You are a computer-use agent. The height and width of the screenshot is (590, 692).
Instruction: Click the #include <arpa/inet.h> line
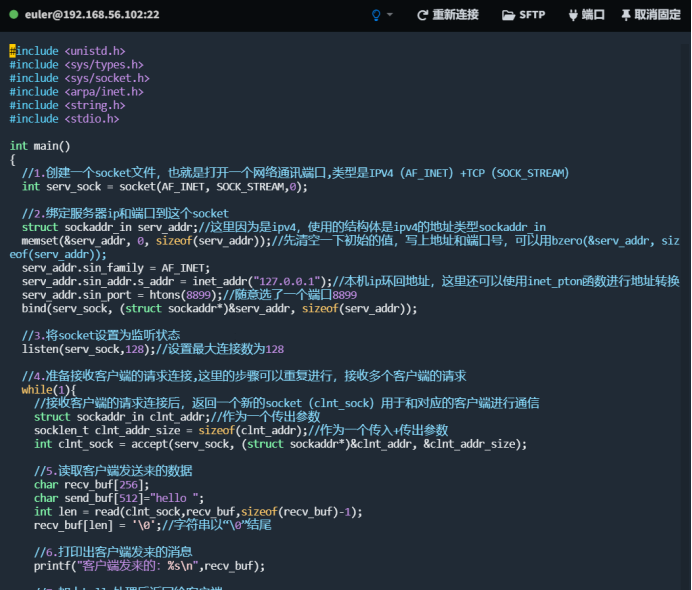[76, 92]
